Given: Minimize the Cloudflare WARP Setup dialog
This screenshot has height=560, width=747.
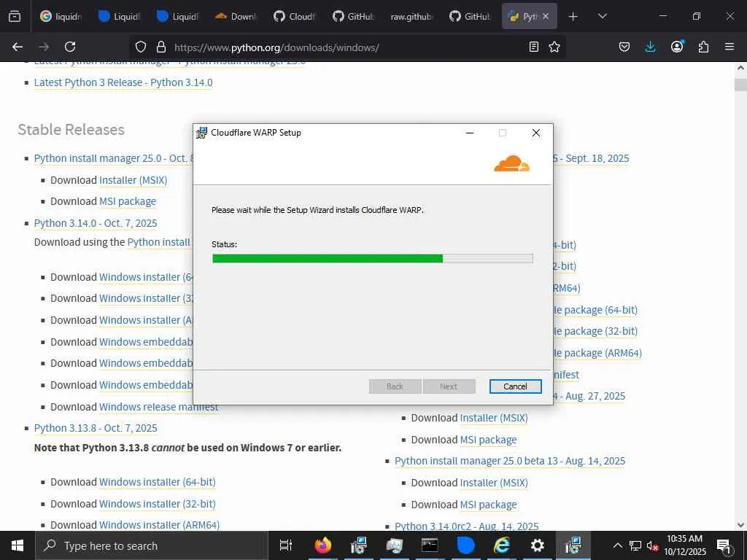Looking at the screenshot, I should tap(470, 133).
